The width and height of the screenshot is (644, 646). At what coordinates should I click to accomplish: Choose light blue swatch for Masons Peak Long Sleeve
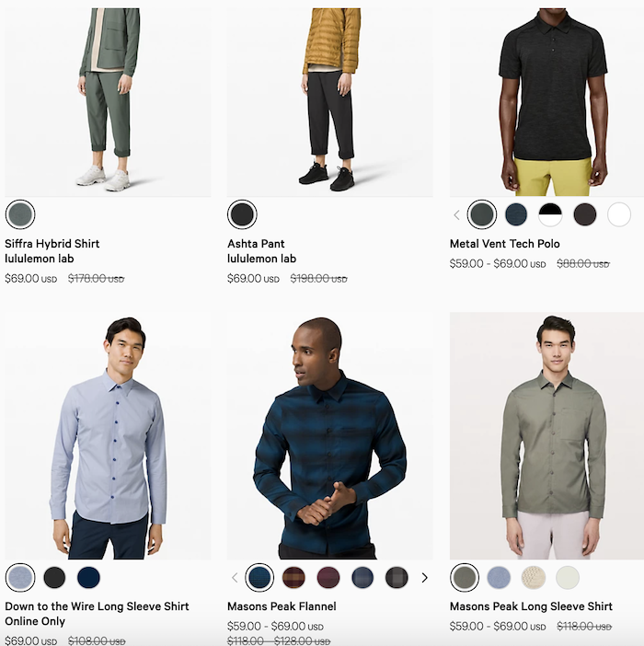coord(499,577)
